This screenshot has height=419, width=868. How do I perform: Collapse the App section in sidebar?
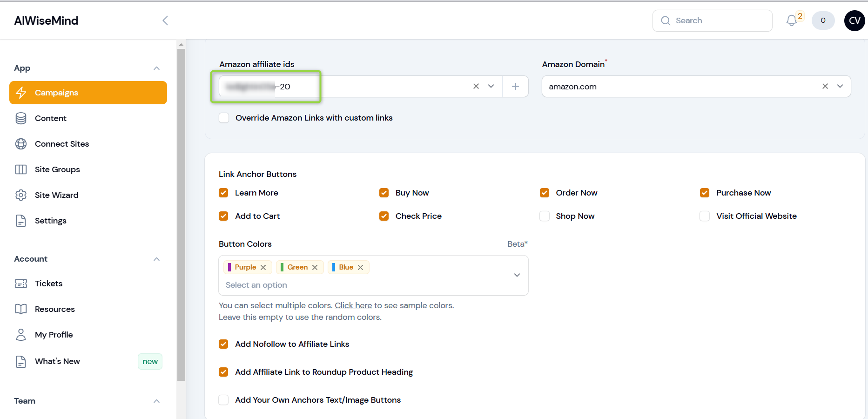click(x=156, y=68)
